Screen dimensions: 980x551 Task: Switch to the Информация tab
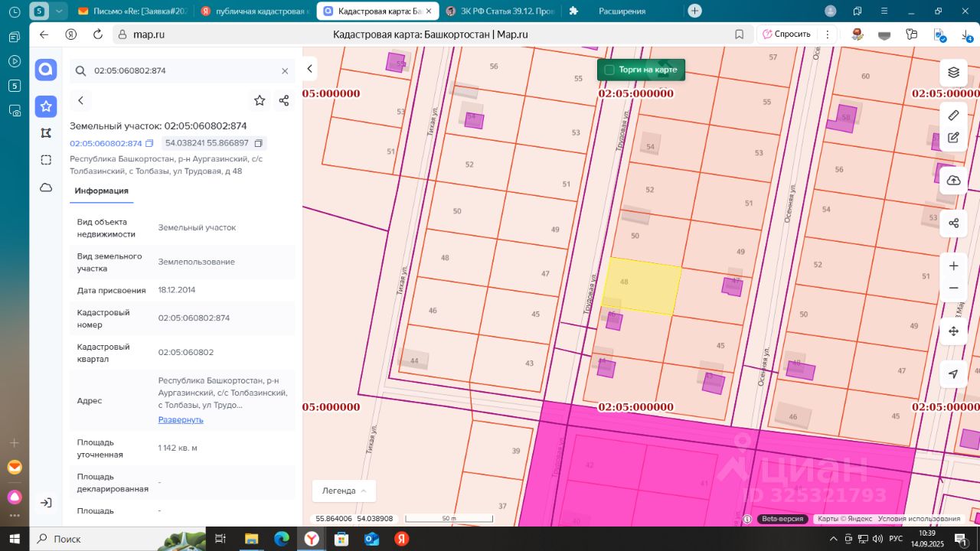[x=101, y=191]
